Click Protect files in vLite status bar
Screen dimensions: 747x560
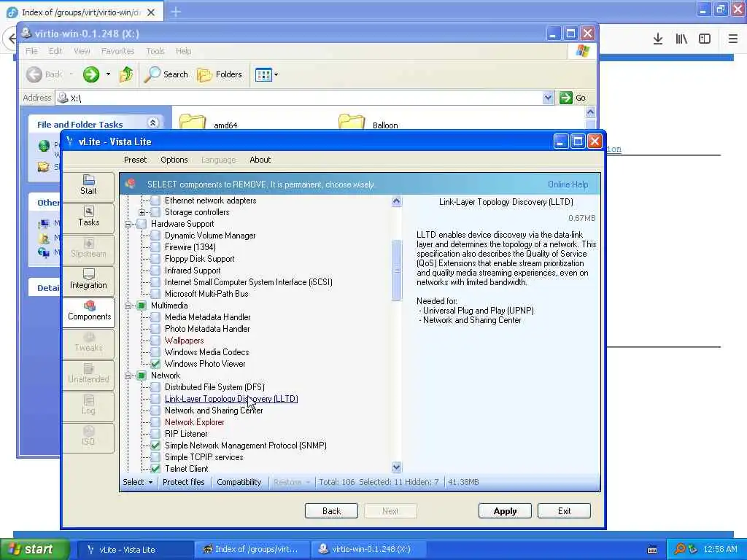(x=183, y=482)
